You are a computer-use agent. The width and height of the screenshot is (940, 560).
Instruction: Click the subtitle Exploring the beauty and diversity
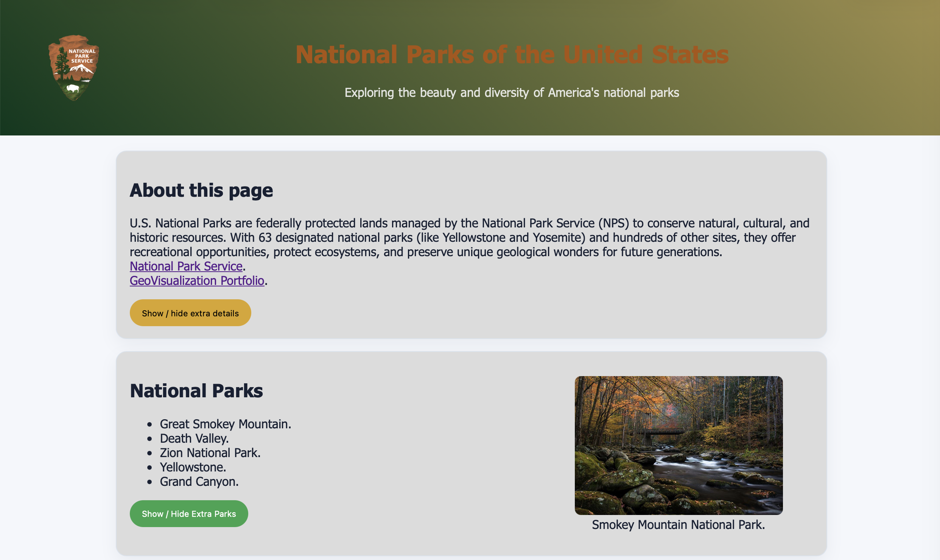(512, 93)
